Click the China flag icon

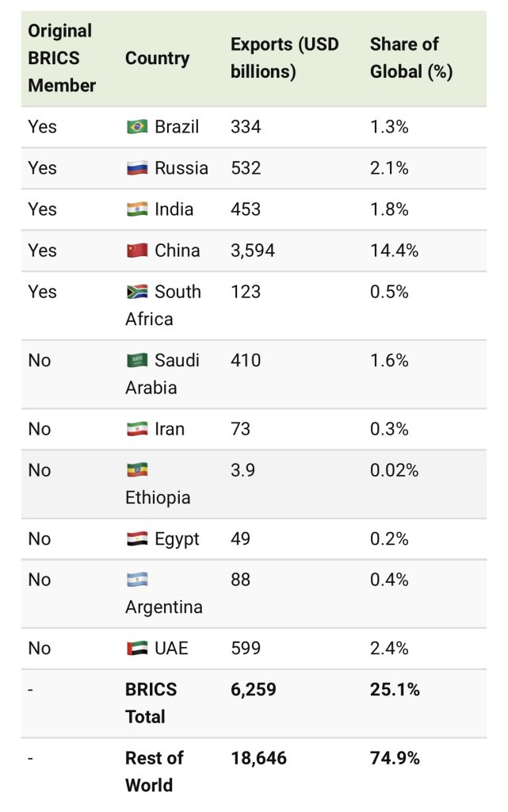(137, 251)
